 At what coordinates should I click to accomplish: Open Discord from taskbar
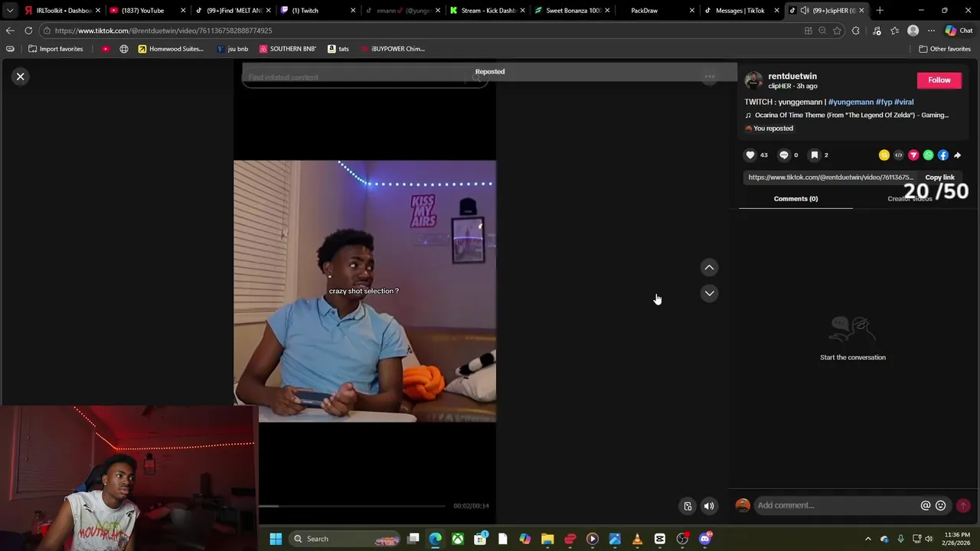click(x=704, y=539)
